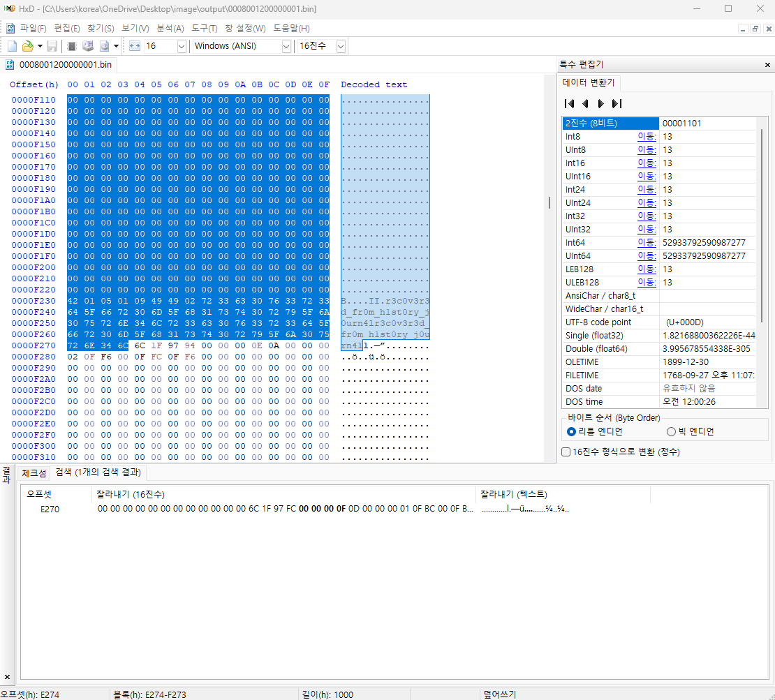Close the 특수 편집기 panel
This screenshot has width=775, height=700.
coord(767,64)
